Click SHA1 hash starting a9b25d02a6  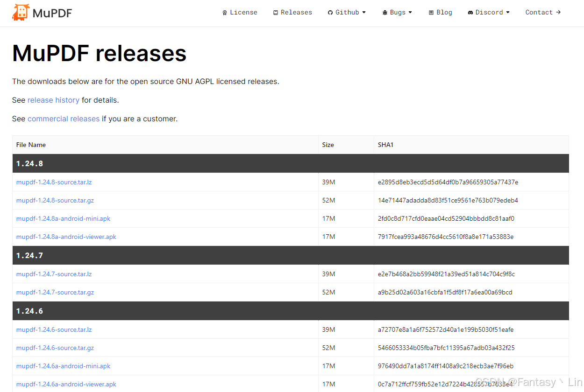pos(445,292)
